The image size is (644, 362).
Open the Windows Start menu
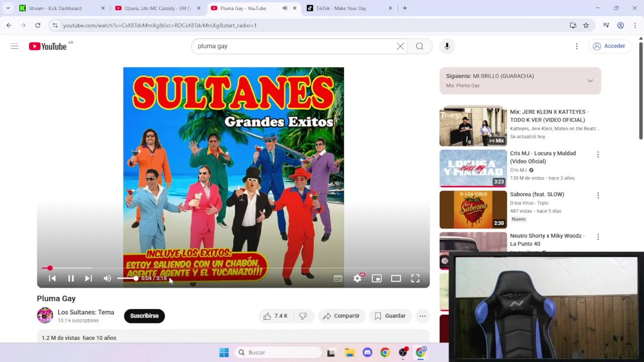click(224, 352)
